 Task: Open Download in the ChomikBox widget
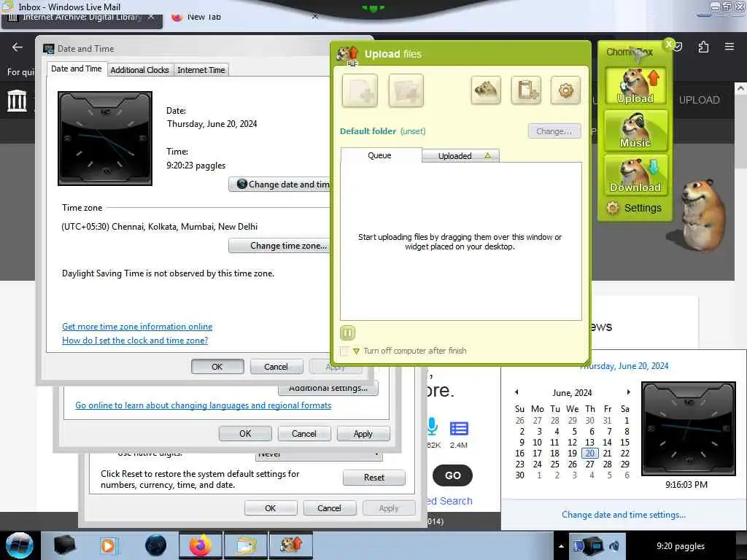click(x=635, y=175)
